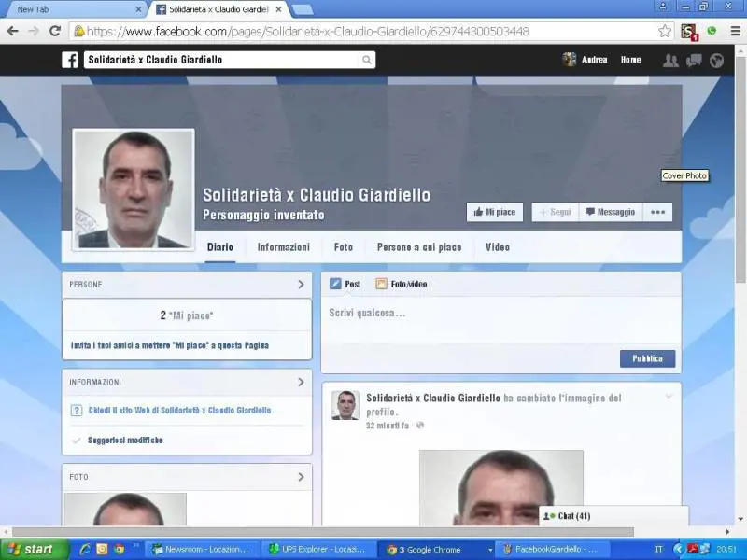The image size is (747, 560).
Task: Click the Suggerisci modifiche link
Action: tap(125, 440)
